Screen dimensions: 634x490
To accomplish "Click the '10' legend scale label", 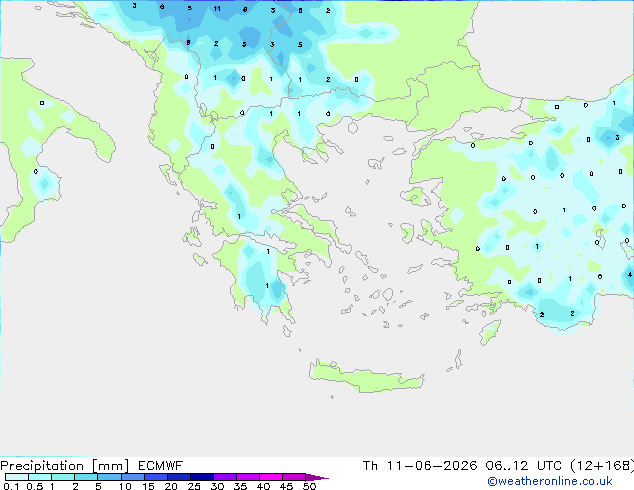I will (125, 486).
